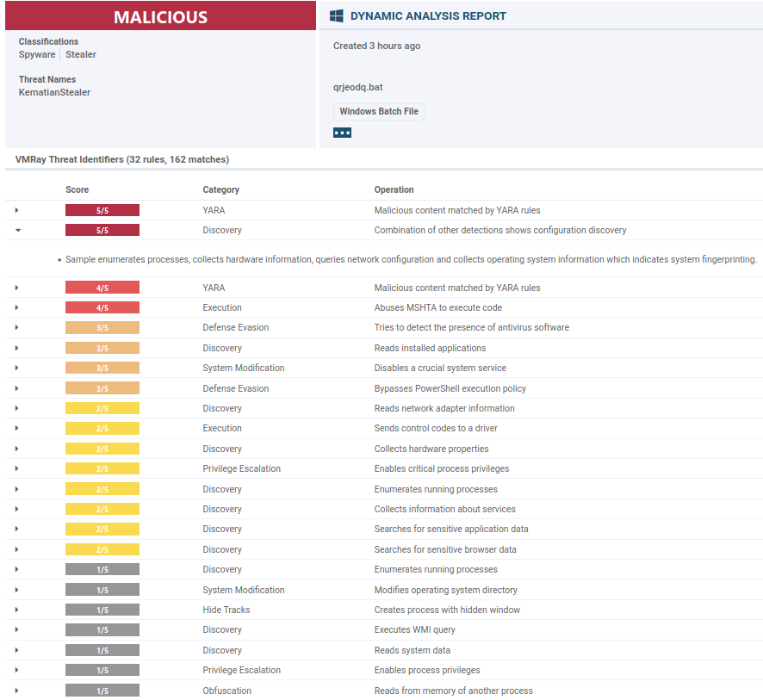Click the Threat Names heading label
This screenshot has height=700, width=763.
tap(47, 79)
